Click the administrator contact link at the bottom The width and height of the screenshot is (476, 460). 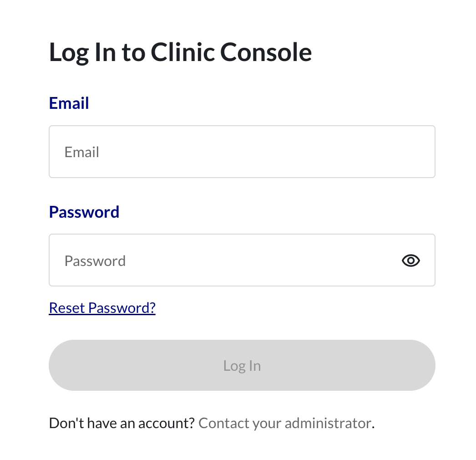point(285,423)
